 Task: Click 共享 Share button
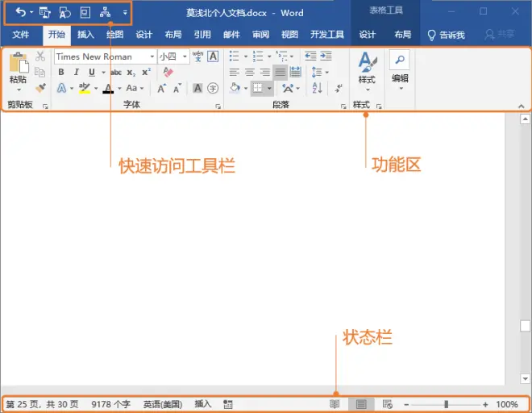[x=500, y=35]
